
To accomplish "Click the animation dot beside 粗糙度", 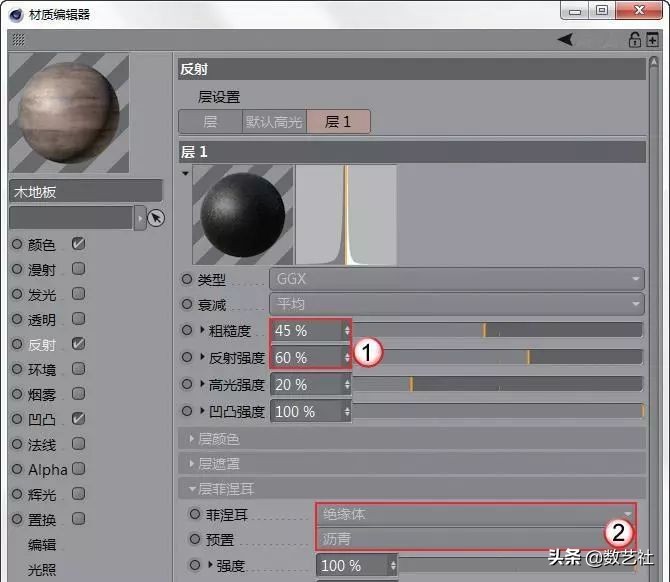I will (187, 330).
